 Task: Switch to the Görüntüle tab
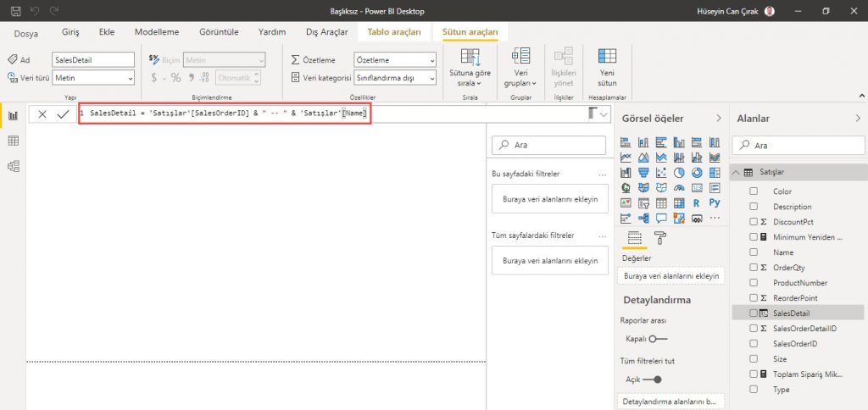[219, 32]
